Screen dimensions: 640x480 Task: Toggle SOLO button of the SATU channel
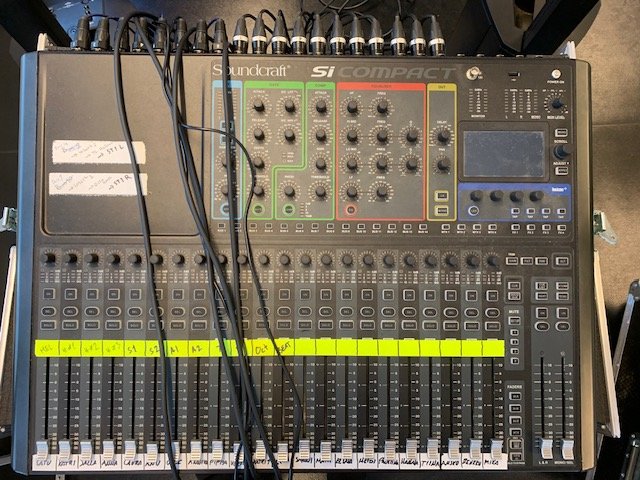[49, 325]
